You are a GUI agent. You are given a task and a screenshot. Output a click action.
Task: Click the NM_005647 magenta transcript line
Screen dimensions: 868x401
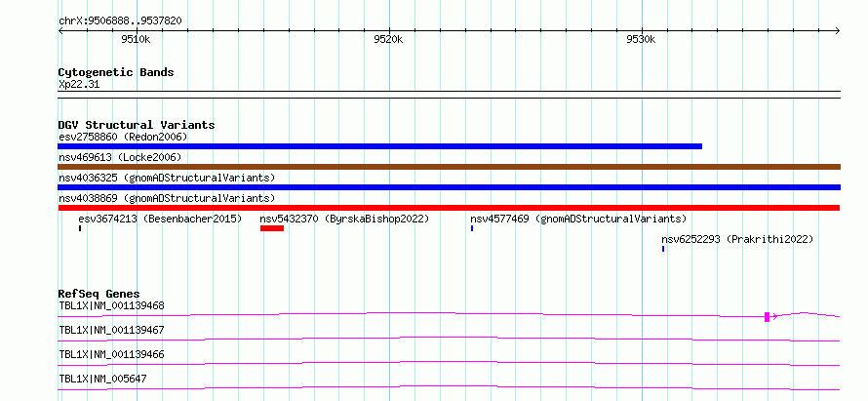(x=449, y=387)
